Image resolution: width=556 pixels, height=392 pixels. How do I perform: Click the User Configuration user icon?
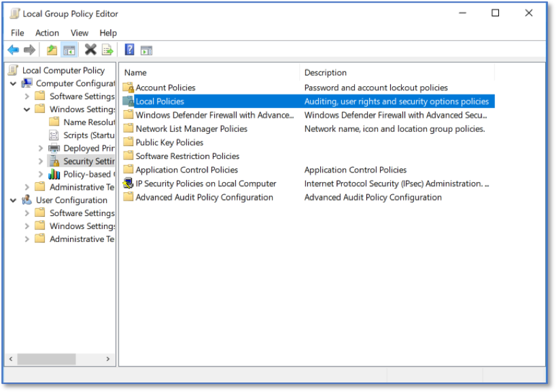(27, 200)
